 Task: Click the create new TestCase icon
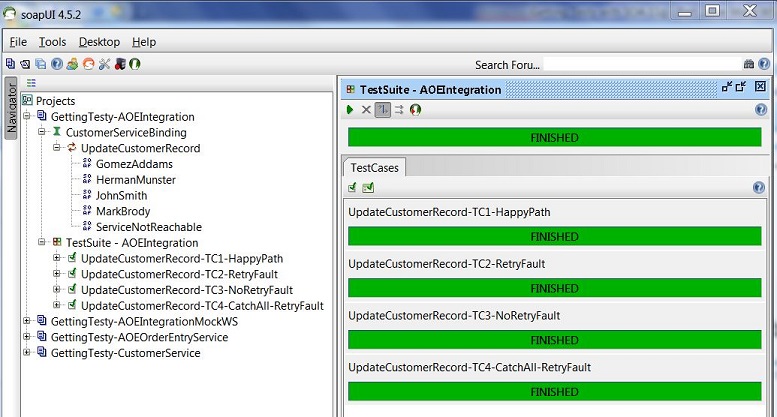pyautogui.click(x=352, y=187)
